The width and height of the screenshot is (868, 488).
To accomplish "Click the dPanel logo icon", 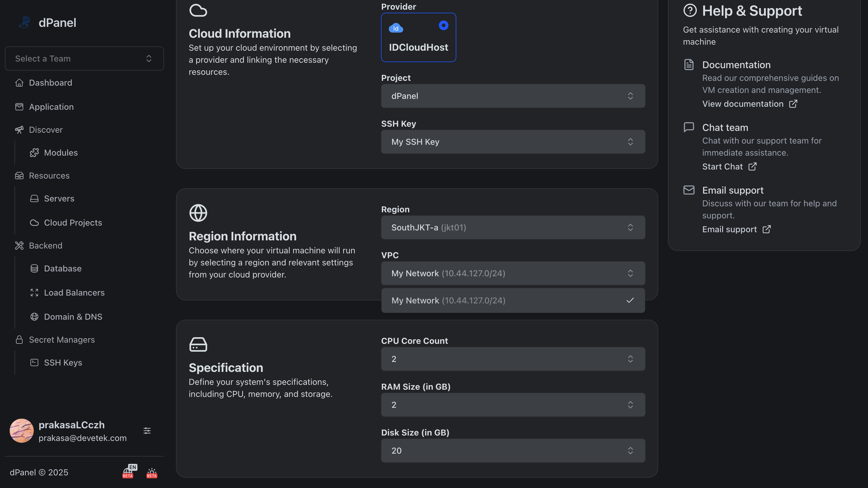I will 24,23.
